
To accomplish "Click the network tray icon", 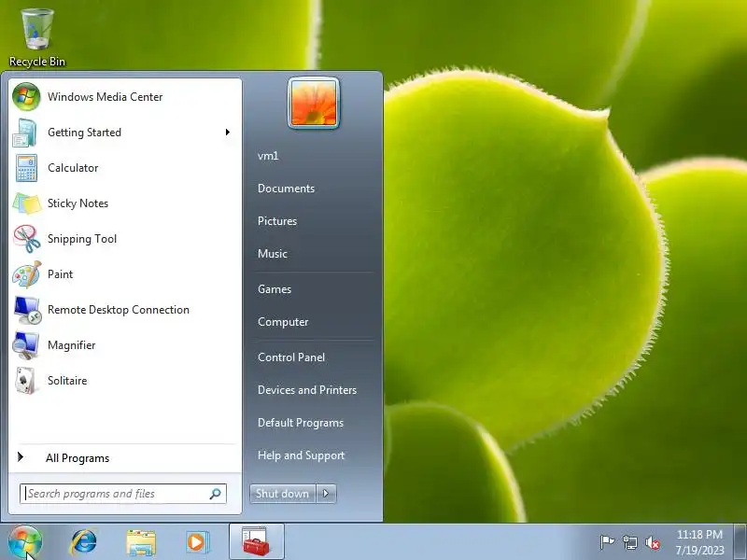I will click(629, 542).
